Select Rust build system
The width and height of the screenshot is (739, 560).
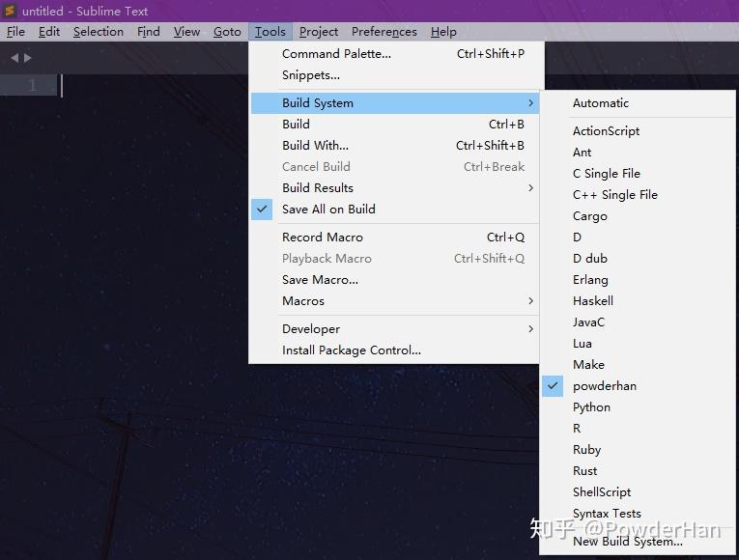click(x=638, y=471)
